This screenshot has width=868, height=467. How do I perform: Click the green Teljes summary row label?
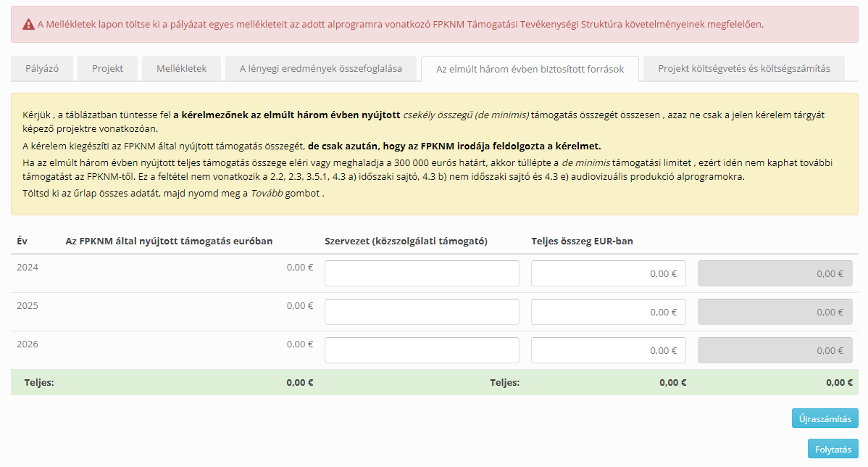[39, 382]
